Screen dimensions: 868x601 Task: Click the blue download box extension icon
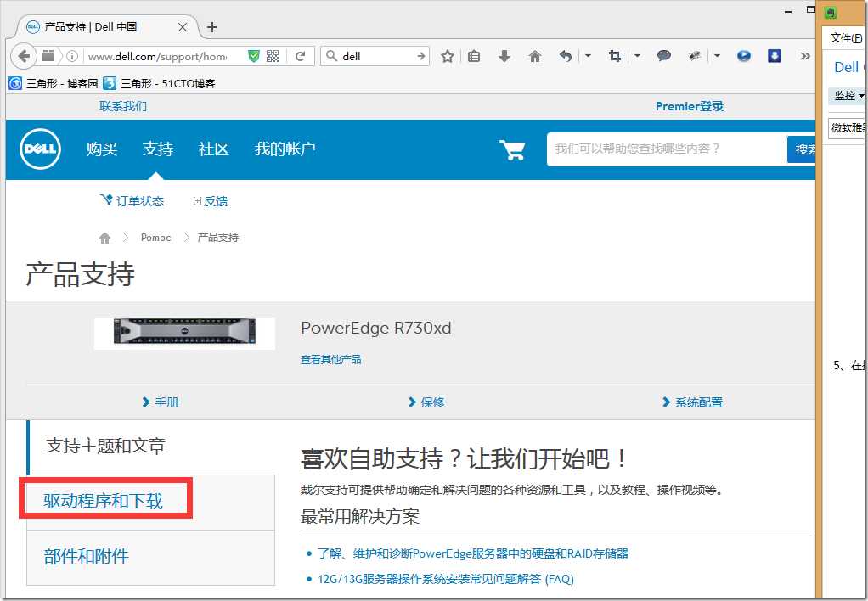tap(775, 56)
